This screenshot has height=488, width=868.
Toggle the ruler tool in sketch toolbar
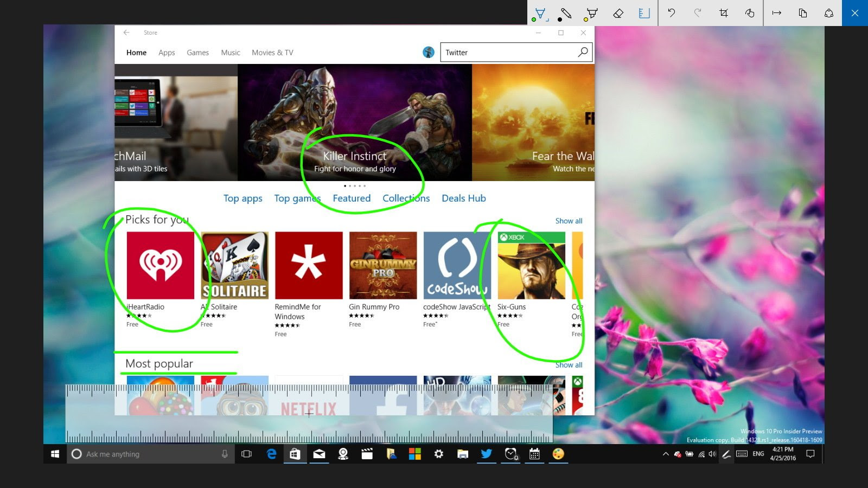[x=644, y=14]
